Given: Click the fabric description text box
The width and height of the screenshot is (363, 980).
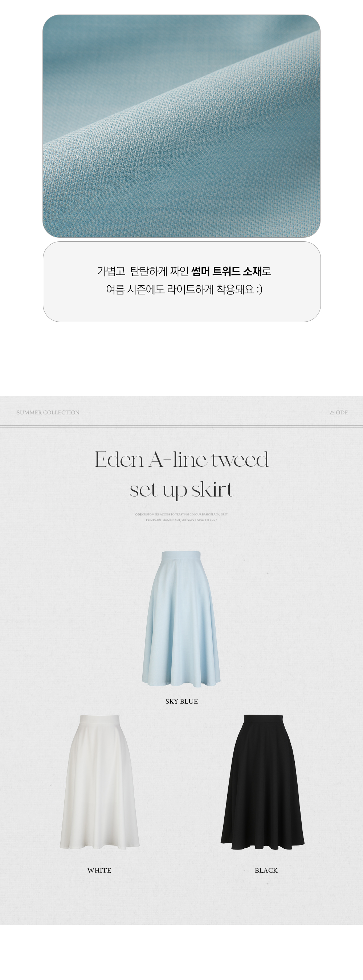Looking at the screenshot, I should (182, 281).
